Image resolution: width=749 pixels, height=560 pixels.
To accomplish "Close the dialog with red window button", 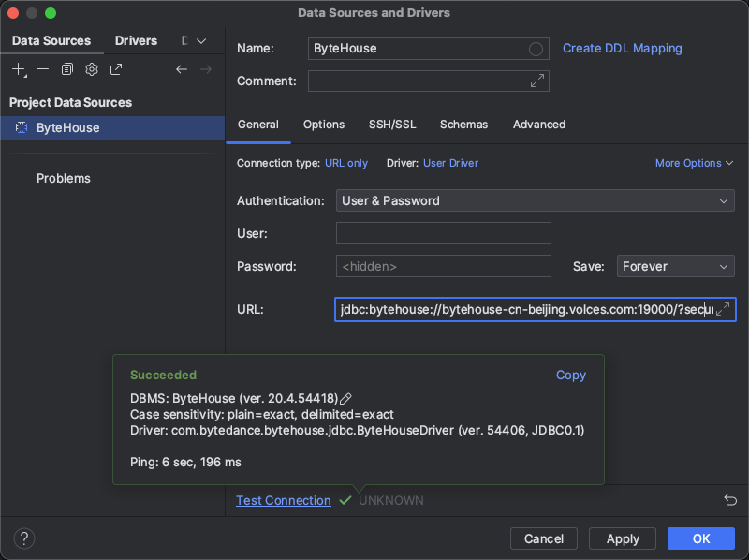I will 13,13.
